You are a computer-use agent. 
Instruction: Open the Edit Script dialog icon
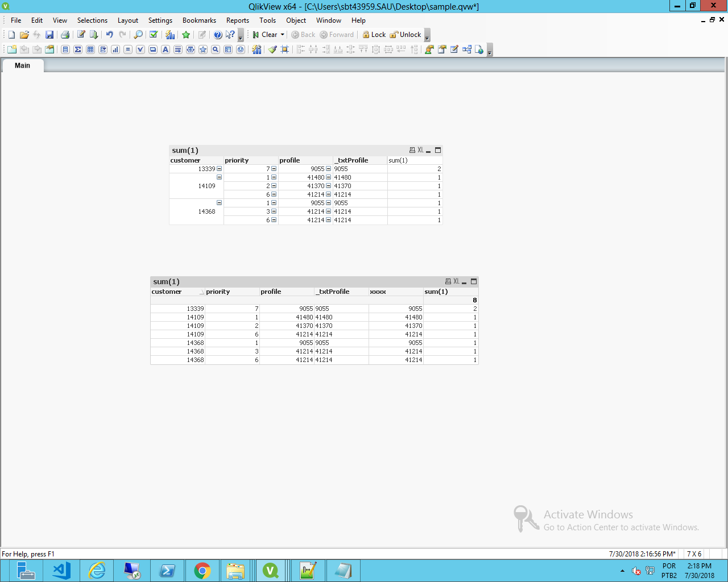pos(81,35)
